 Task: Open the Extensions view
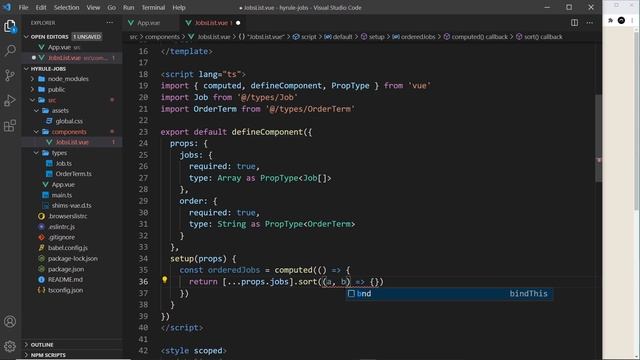10,125
